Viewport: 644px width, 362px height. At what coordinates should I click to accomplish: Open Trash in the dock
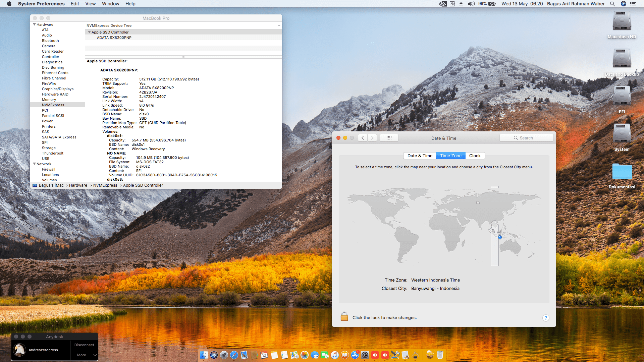click(x=440, y=355)
